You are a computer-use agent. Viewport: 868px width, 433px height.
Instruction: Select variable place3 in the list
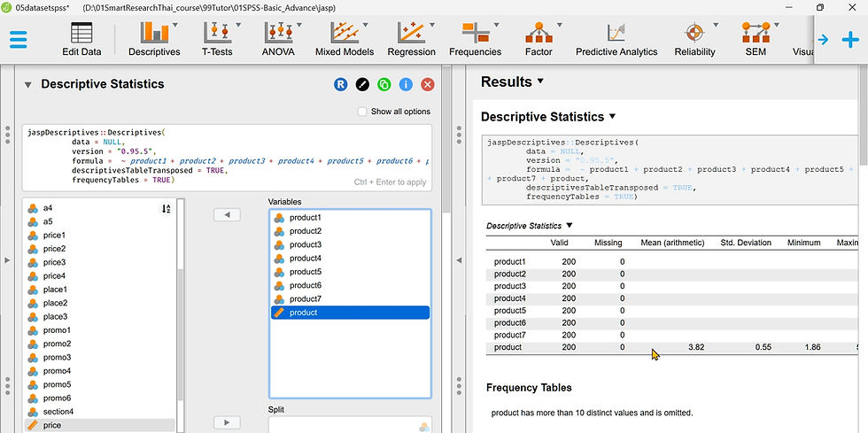coord(99,317)
